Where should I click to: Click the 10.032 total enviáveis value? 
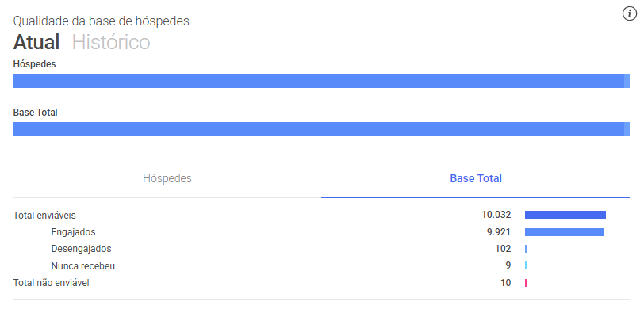point(496,215)
